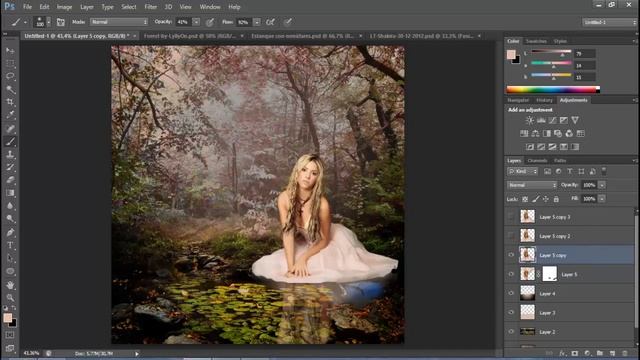This screenshot has height=360, width=640.
Task: Open the Filter menu
Action: [151, 7]
